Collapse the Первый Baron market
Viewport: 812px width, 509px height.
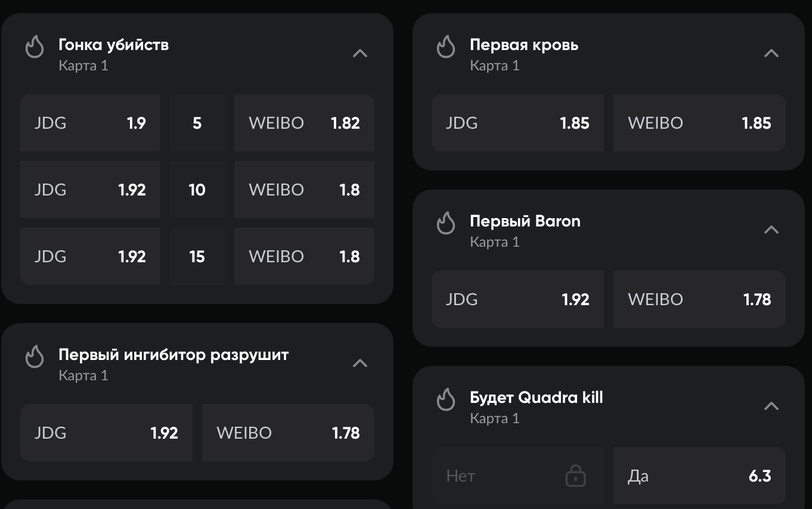point(771,229)
